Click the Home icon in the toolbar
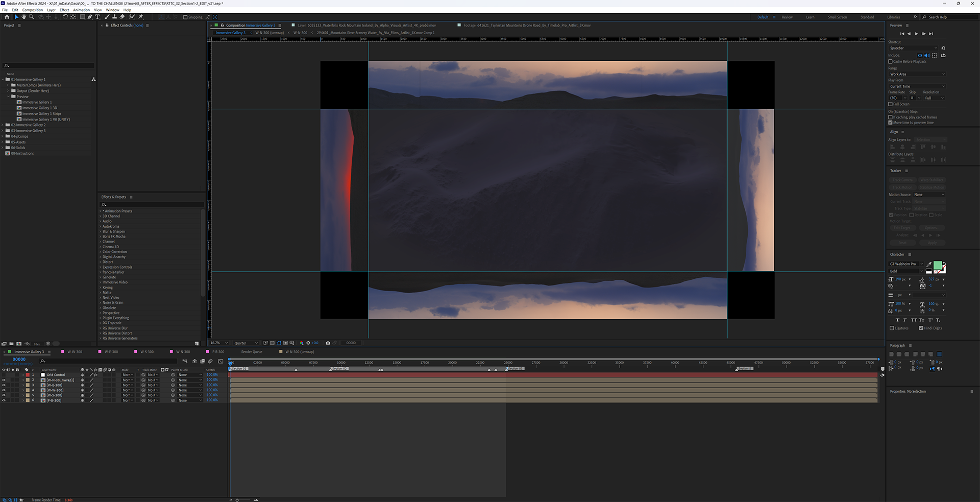980x502 pixels. (x=7, y=17)
